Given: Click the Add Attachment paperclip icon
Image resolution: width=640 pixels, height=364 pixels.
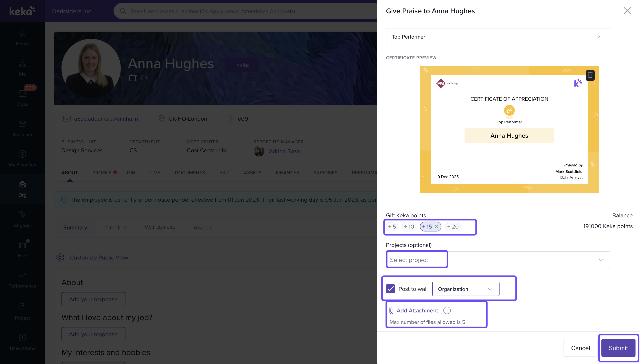Looking at the screenshot, I should pos(391,310).
